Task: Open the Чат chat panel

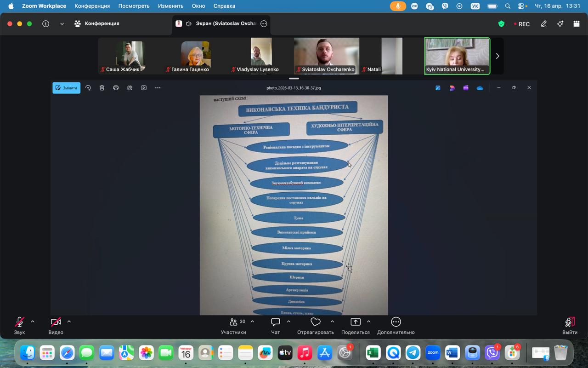Action: click(276, 326)
